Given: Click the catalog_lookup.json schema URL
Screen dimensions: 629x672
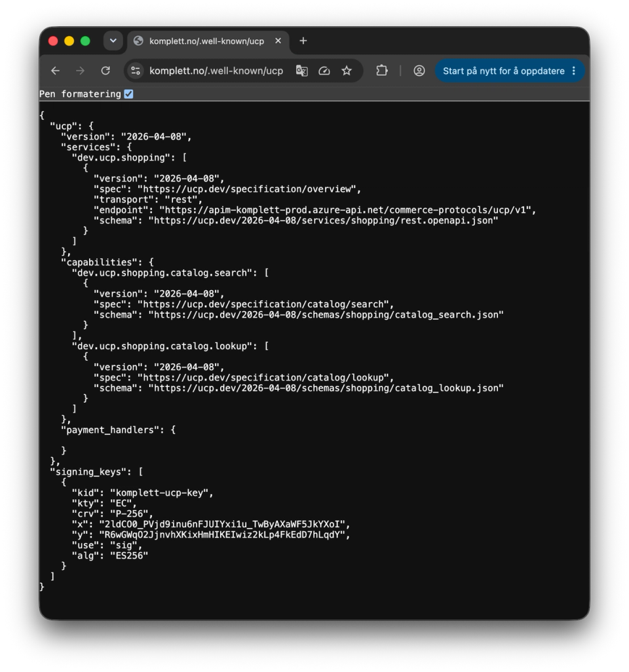Looking at the screenshot, I should [326, 388].
